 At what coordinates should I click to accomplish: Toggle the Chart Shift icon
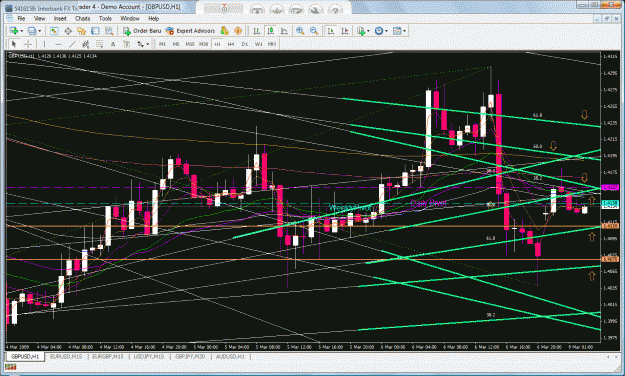(x=345, y=31)
